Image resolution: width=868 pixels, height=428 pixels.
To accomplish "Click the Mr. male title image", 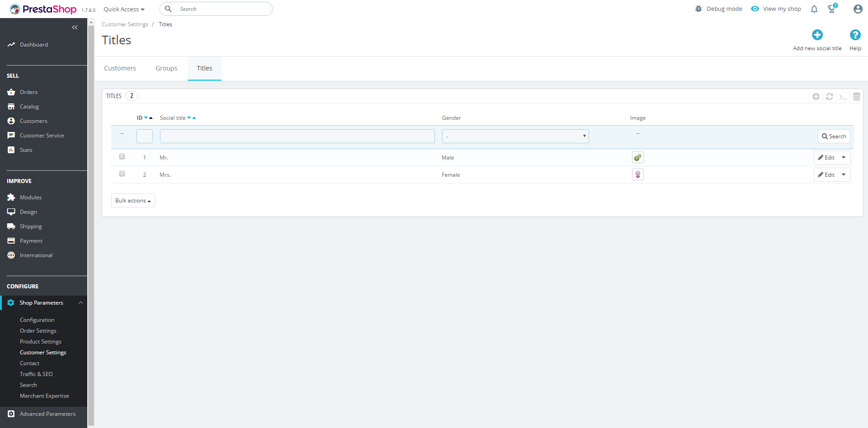I will click(638, 157).
